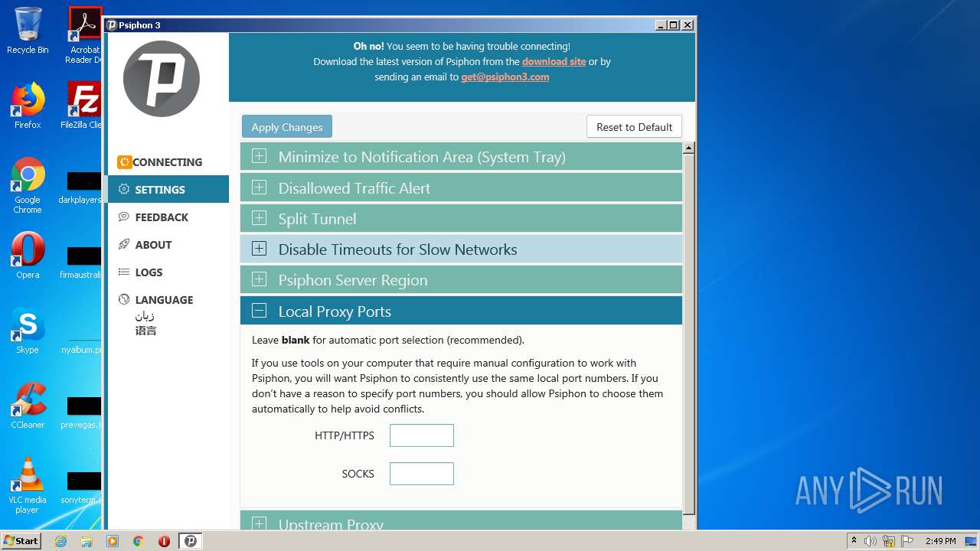
Task: Expand Minimize to Notification Area section
Action: pyautogui.click(x=461, y=157)
